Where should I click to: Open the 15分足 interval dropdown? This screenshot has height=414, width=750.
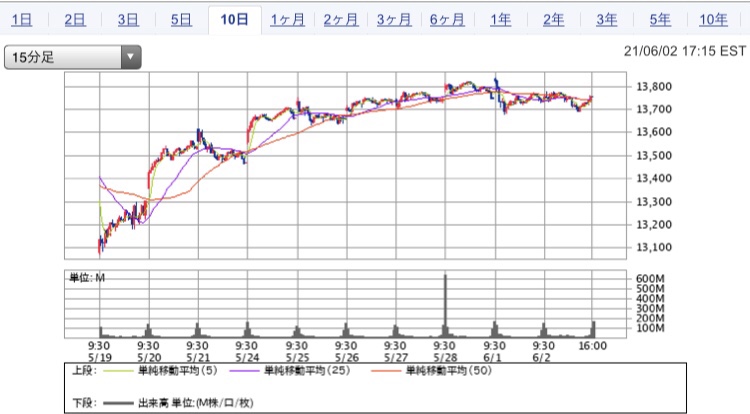click(73, 57)
